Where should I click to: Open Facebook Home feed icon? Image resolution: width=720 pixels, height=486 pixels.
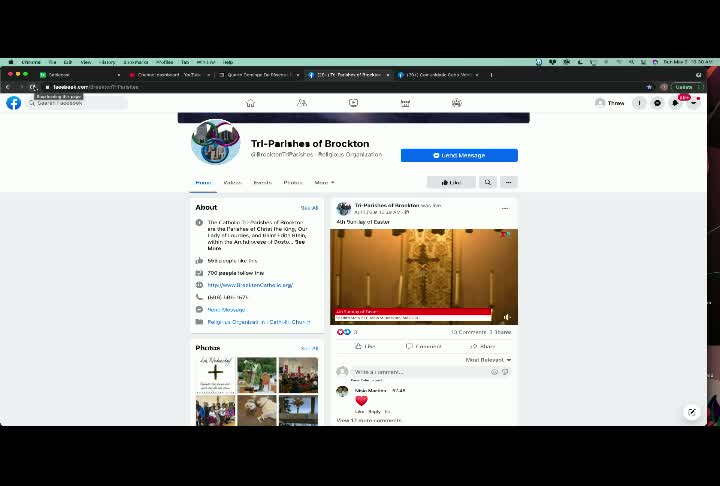[x=250, y=103]
